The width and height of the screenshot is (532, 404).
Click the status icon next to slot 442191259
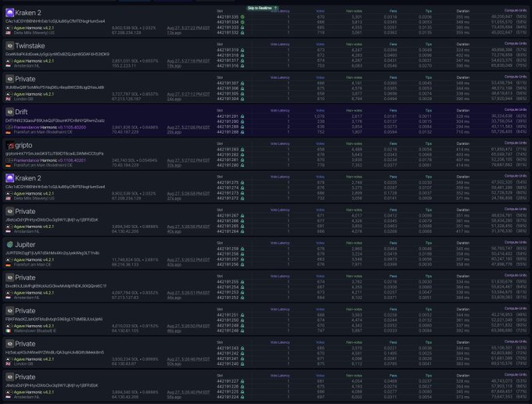[243, 248]
